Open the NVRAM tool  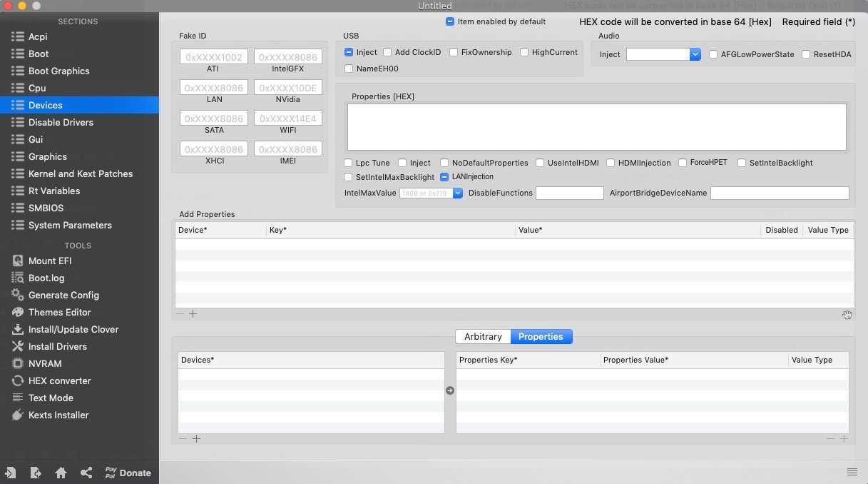45,363
